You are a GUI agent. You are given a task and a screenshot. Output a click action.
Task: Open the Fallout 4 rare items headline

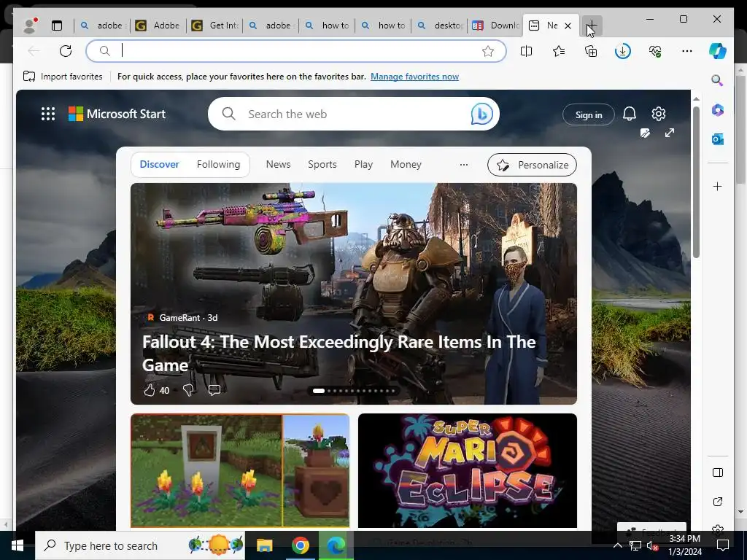pos(338,354)
